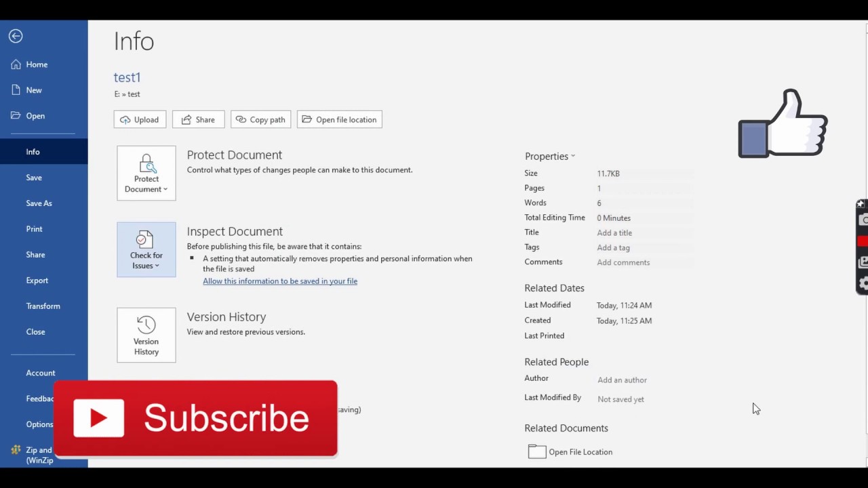The height and width of the screenshot is (488, 868).
Task: Click the Share button beside Upload
Action: [x=198, y=119]
